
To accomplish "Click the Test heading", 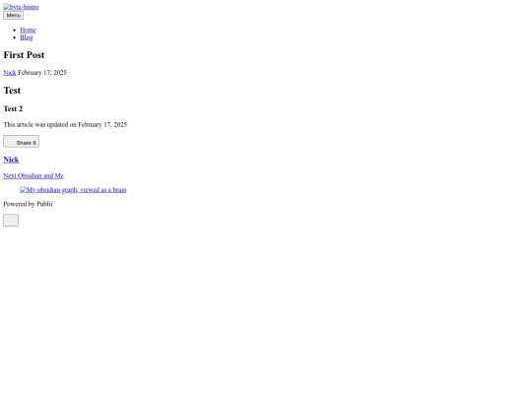I will tap(12, 91).
